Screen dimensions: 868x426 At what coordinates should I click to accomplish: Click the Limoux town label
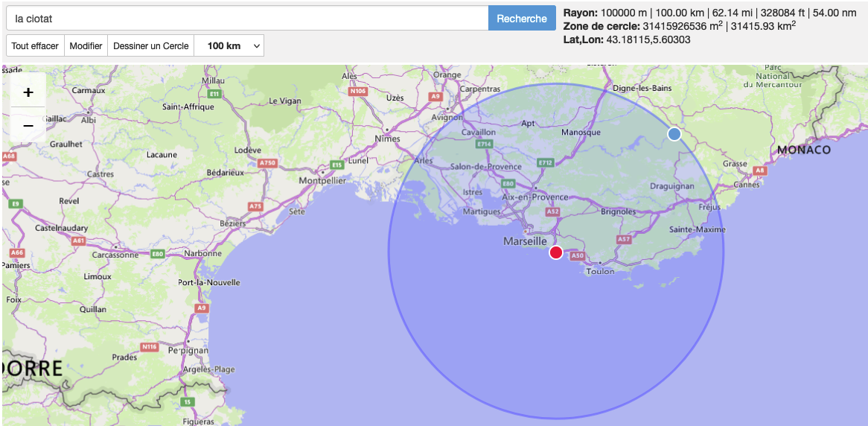pyautogui.click(x=98, y=276)
